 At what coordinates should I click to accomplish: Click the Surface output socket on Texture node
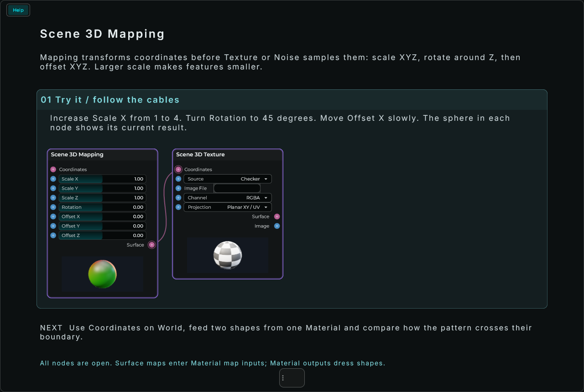277,217
